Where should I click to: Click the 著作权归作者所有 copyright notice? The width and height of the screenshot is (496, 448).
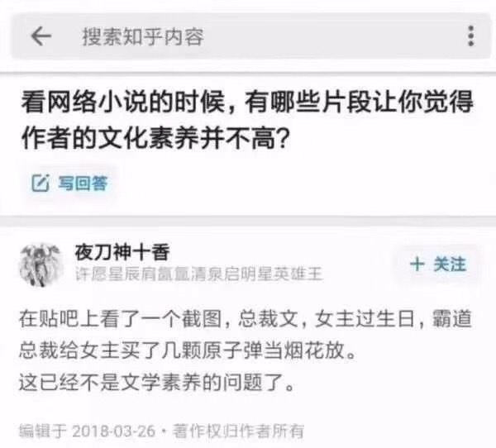(x=238, y=431)
